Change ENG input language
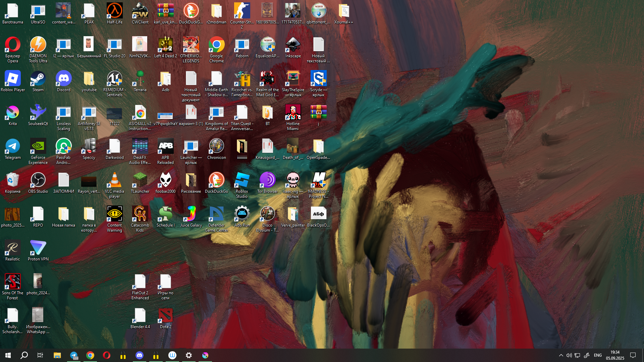Screen dimensions: 644x362 598,355
